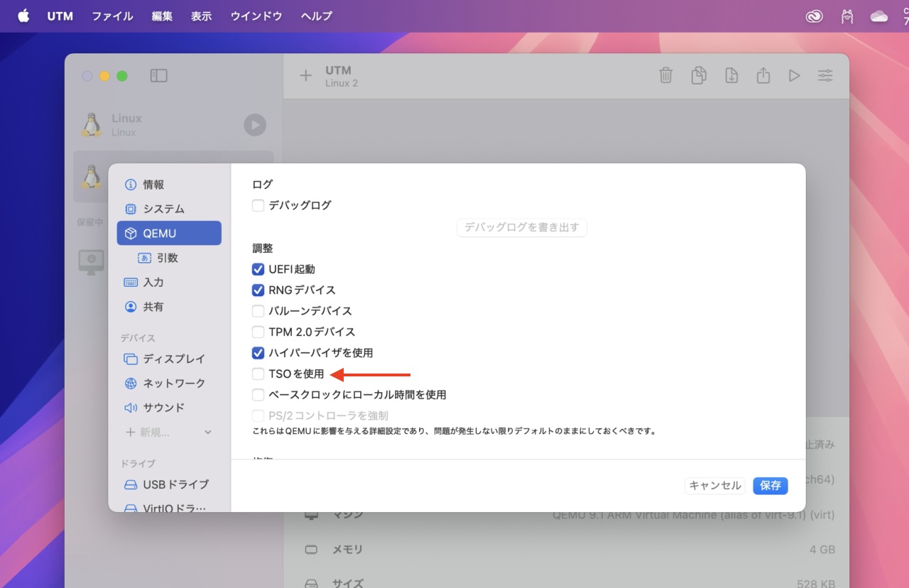Click the Creative Cloud menu bar icon
This screenshot has width=909, height=588.
tap(814, 16)
